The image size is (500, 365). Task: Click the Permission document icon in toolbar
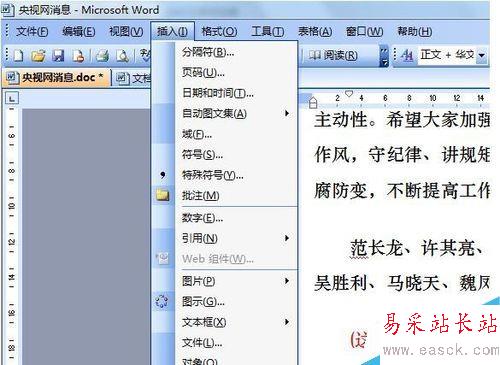78,56
